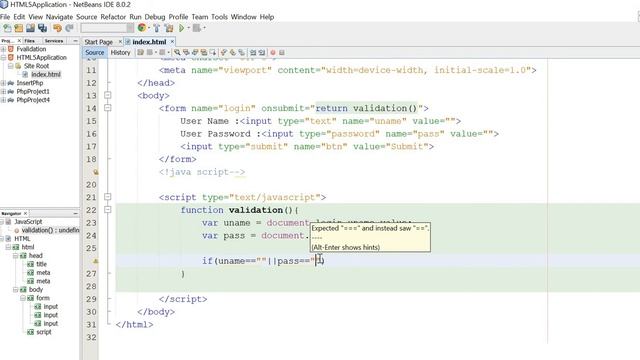The width and height of the screenshot is (640, 360).
Task: Click the New File toolbar icon
Action: click(7, 28)
